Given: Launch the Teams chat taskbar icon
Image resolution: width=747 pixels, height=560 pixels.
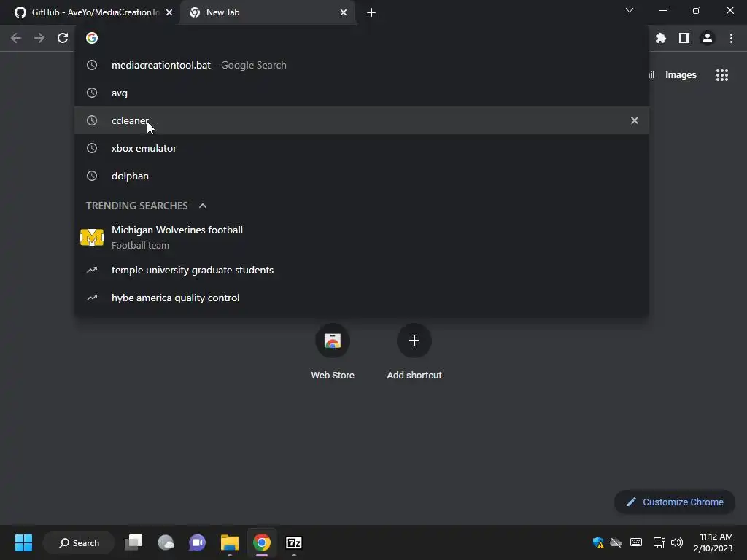Looking at the screenshot, I should tap(197, 542).
